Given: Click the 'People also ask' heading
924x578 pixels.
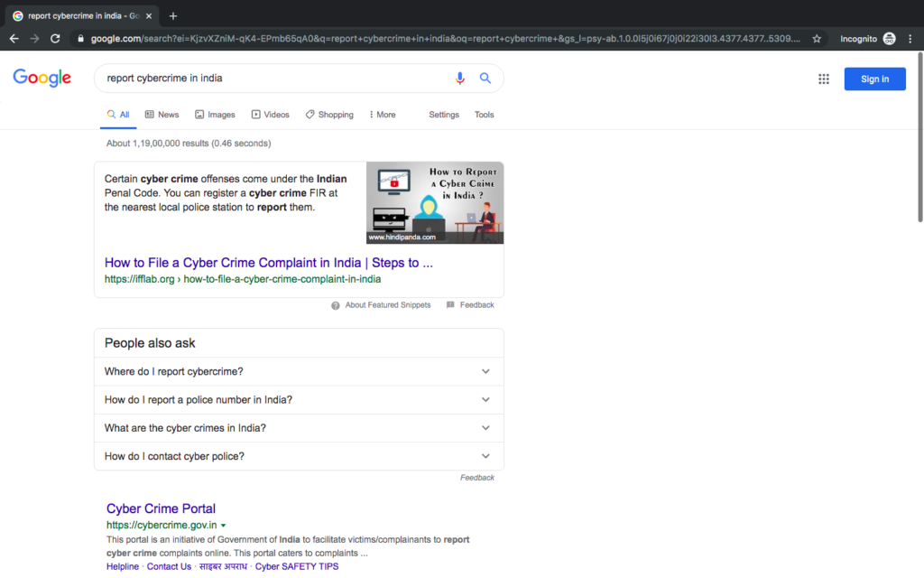Looking at the screenshot, I should tap(150, 343).
